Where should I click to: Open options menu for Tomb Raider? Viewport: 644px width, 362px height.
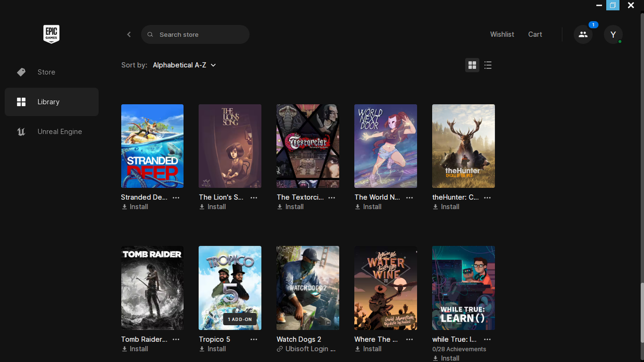coord(176,340)
